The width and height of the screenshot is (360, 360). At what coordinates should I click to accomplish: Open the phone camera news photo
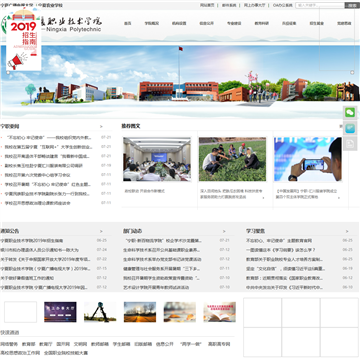[x=308, y=159]
